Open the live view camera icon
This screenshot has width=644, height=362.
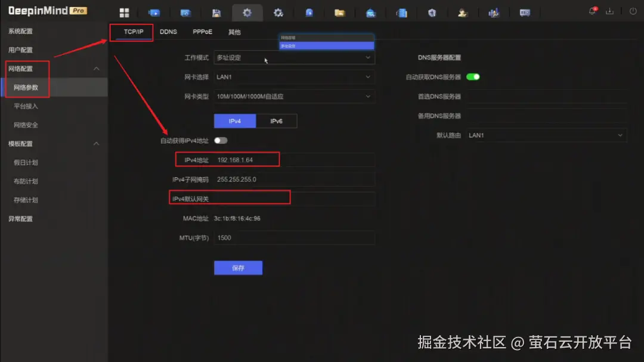[154, 12]
